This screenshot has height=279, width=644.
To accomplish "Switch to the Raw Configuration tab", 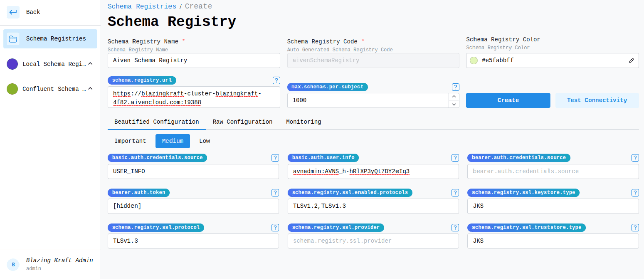I will click(242, 122).
